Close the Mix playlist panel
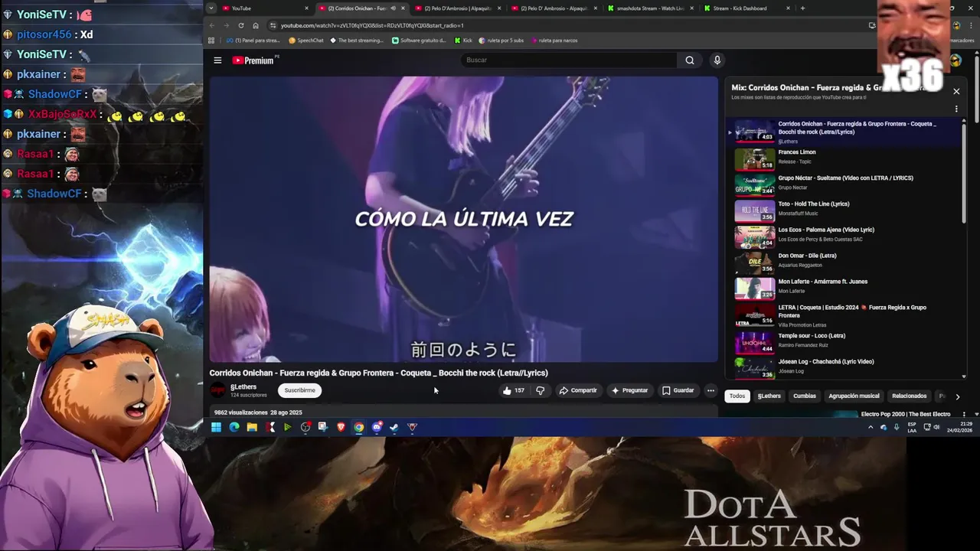 pos(956,91)
